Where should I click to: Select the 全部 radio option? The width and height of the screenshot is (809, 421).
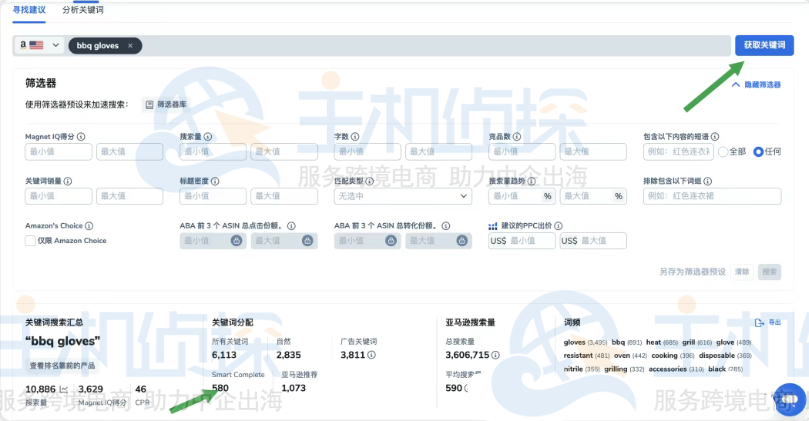(x=723, y=152)
